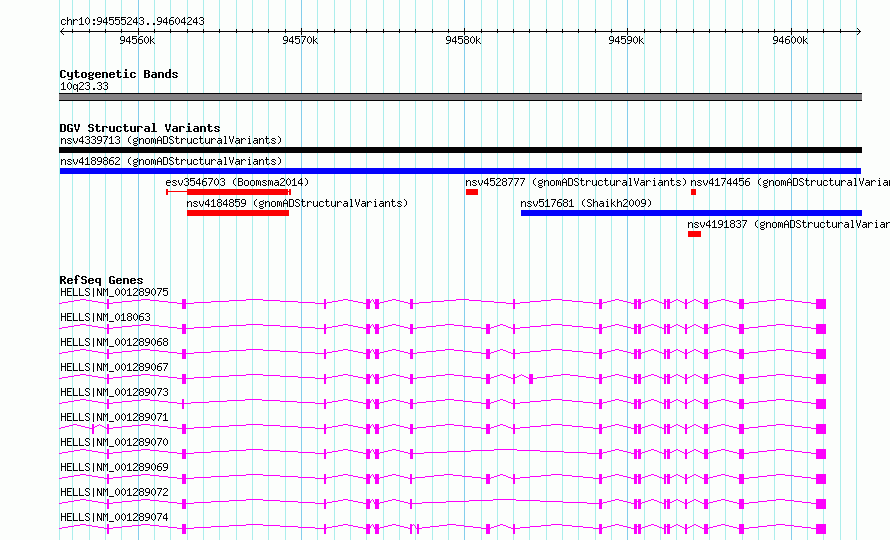Open the HELLS|NM_018063 transcript label

tap(105, 317)
